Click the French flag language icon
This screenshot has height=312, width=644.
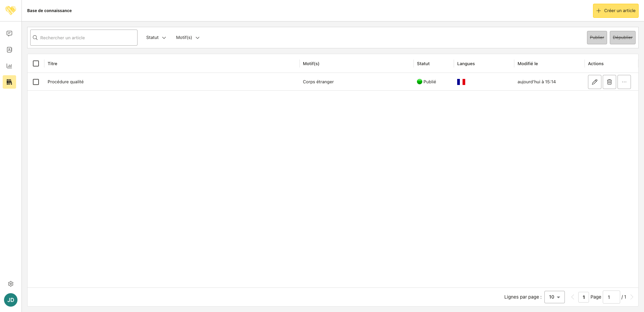461,82
